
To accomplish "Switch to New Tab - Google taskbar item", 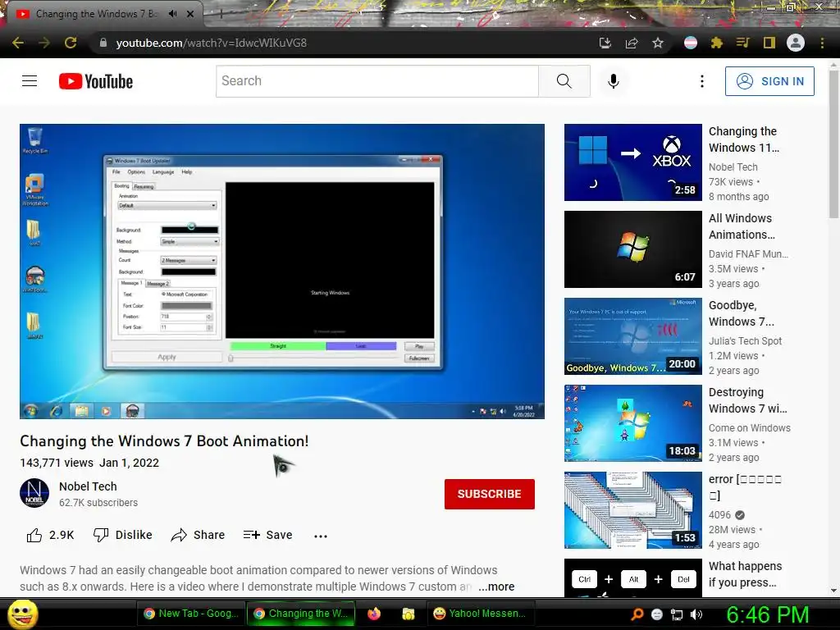I will coord(190,614).
